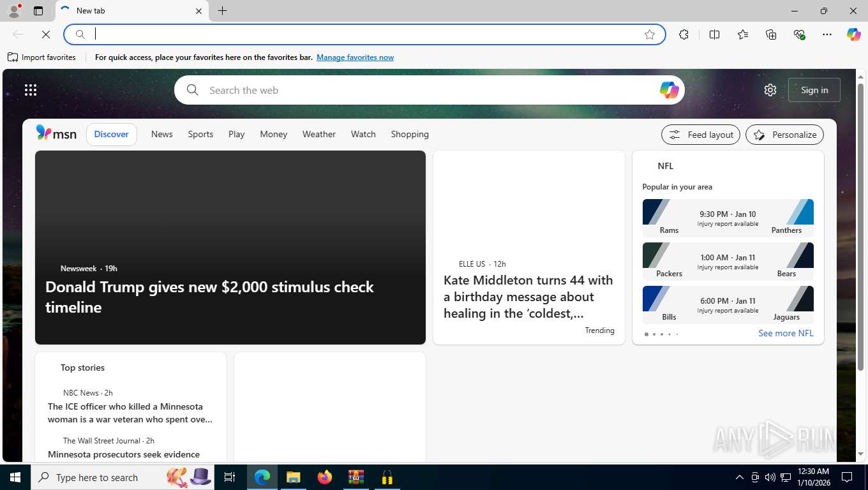
Task: Open the Favorites list icon
Action: pyautogui.click(x=742, y=34)
